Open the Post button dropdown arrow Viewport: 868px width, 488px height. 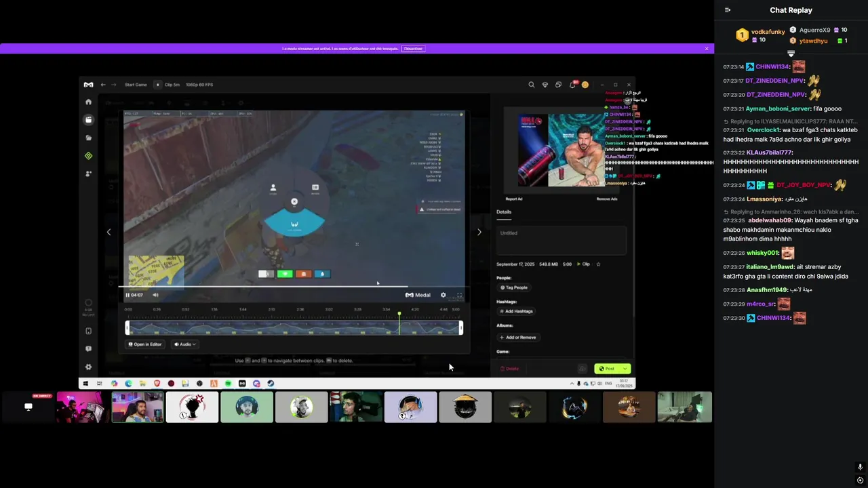(x=625, y=369)
